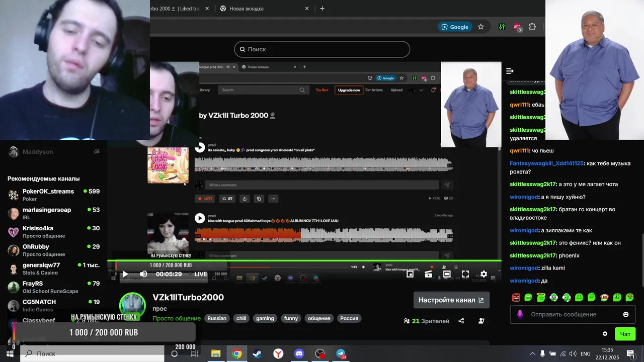Open Steam from the taskbar
The image size is (644, 362).
(257, 353)
